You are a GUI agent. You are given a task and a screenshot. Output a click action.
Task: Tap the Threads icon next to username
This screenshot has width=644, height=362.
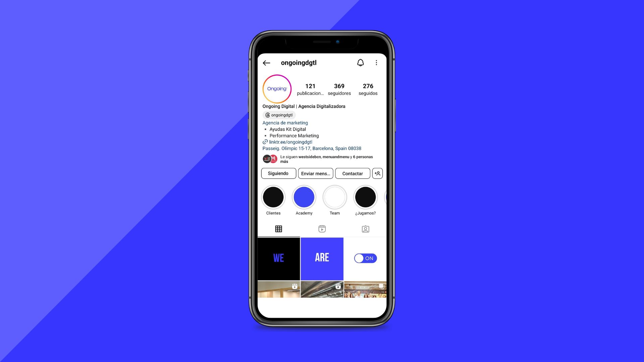(267, 115)
